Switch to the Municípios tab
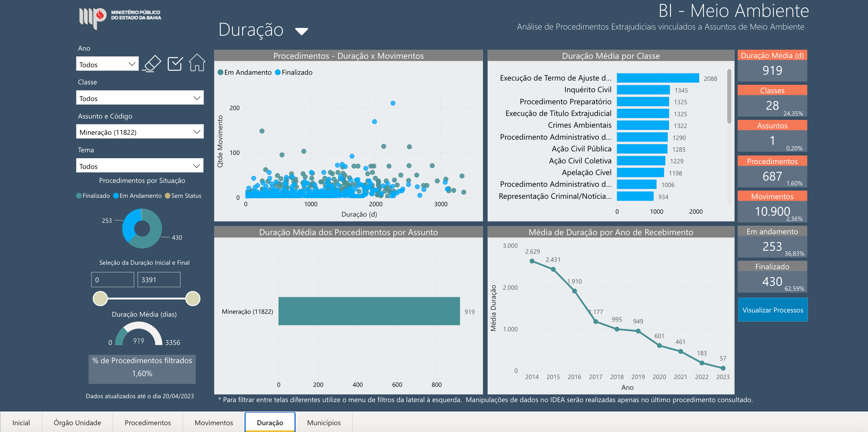 point(324,423)
